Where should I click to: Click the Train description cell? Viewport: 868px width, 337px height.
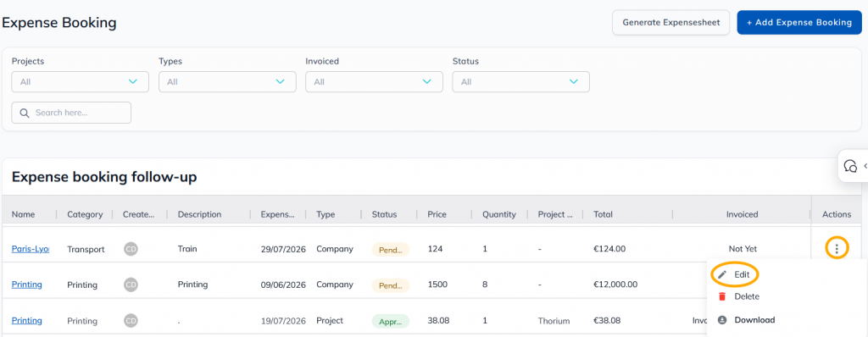[187, 249]
